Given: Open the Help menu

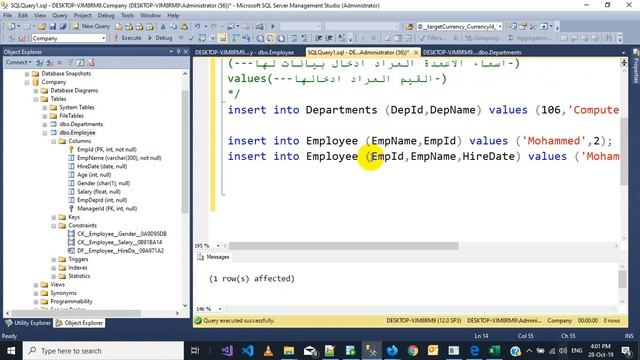Looking at the screenshot, I should tap(173, 16).
